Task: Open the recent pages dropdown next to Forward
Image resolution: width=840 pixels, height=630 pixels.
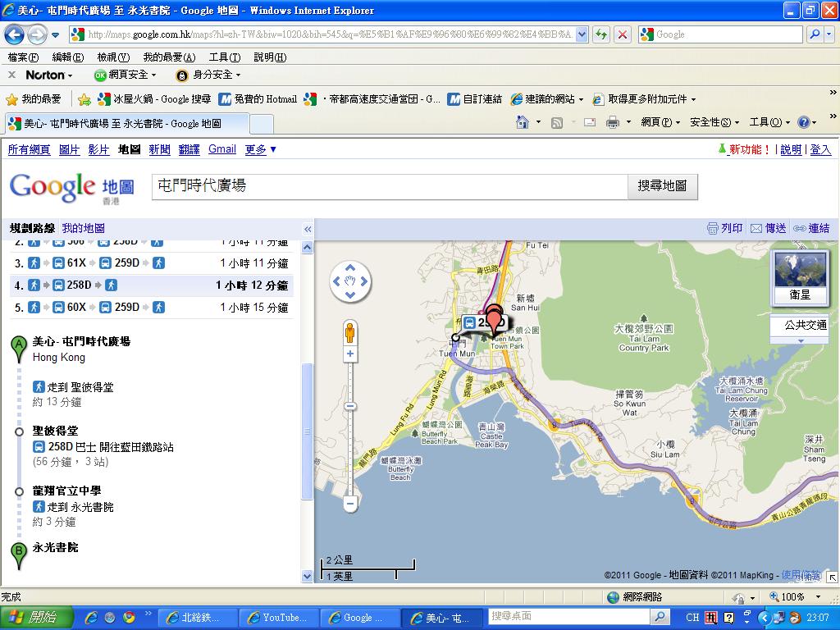Action: coord(55,35)
